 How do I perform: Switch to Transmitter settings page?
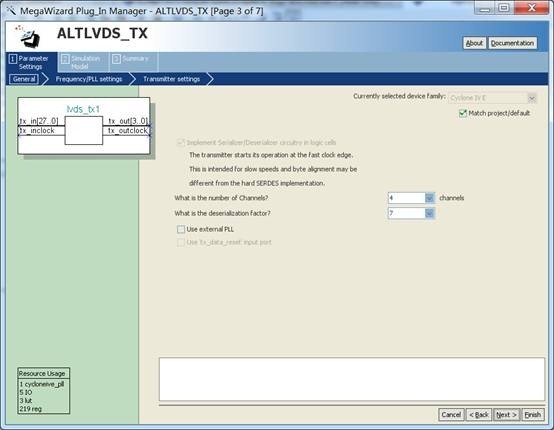click(x=172, y=79)
